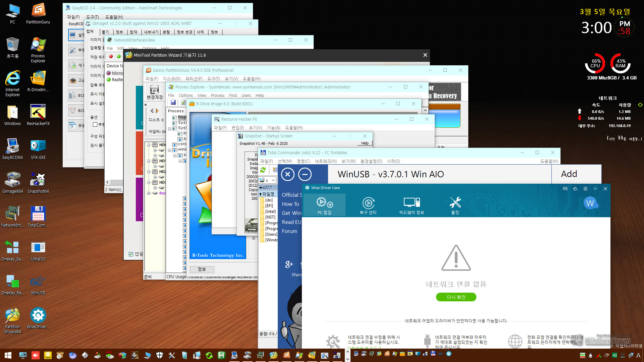The image size is (644, 362).
Task: Click Google Plus share icon in WinUSB
Action: pos(289,264)
